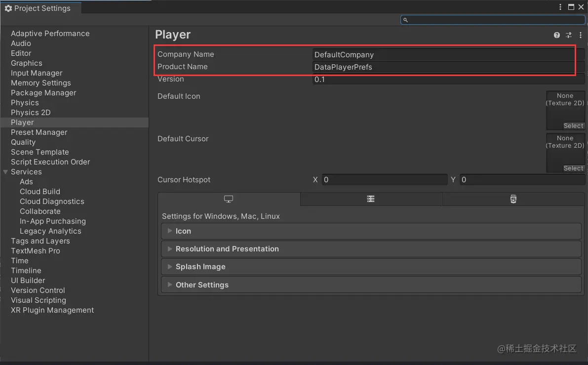Click the Product Name input field

pos(448,67)
